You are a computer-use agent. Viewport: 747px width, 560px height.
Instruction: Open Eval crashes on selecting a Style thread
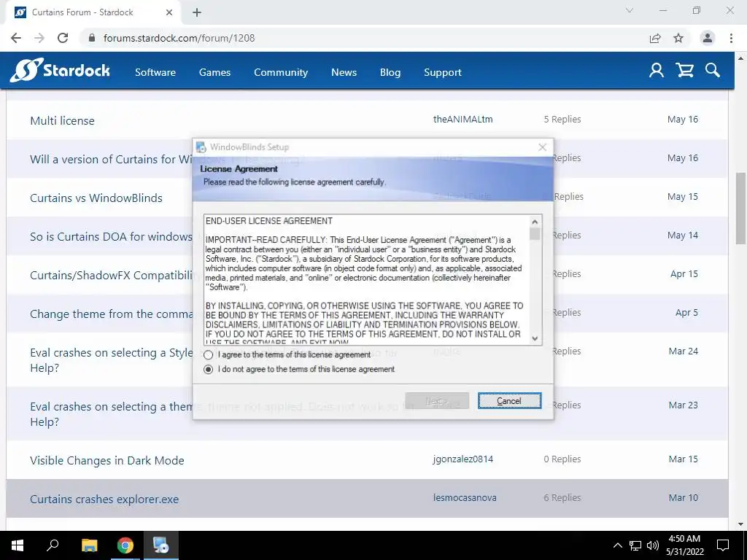point(111,360)
